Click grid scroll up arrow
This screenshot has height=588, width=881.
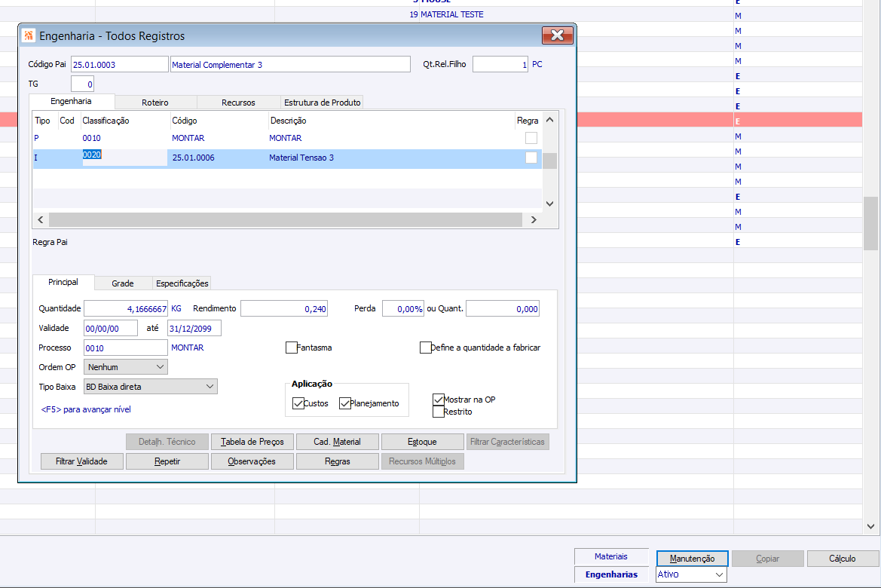(x=550, y=120)
